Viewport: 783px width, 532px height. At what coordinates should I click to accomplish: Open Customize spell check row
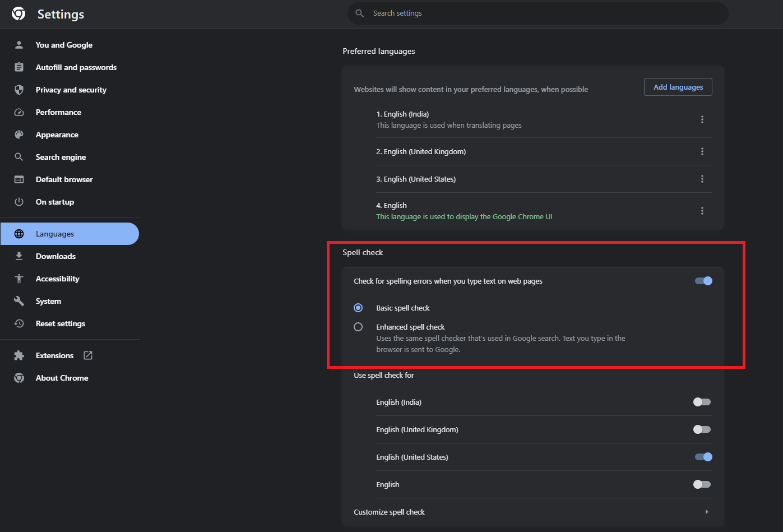point(532,512)
